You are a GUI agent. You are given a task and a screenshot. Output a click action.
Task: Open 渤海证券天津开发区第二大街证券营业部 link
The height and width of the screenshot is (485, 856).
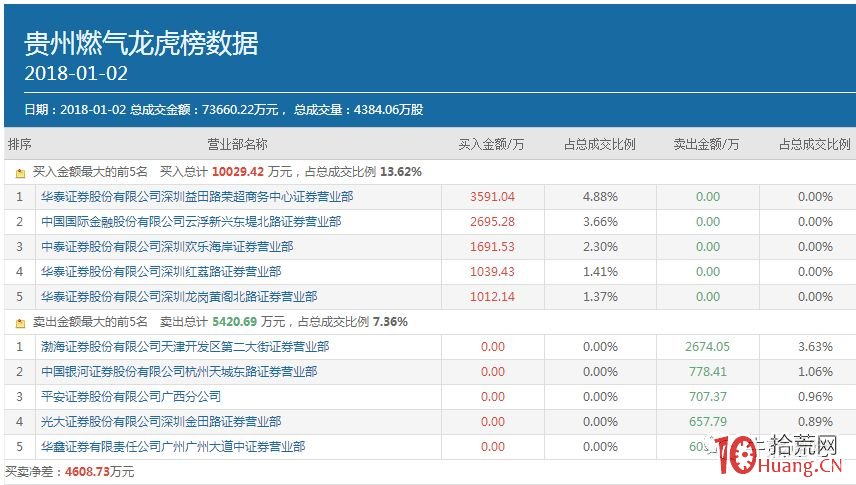(x=185, y=347)
